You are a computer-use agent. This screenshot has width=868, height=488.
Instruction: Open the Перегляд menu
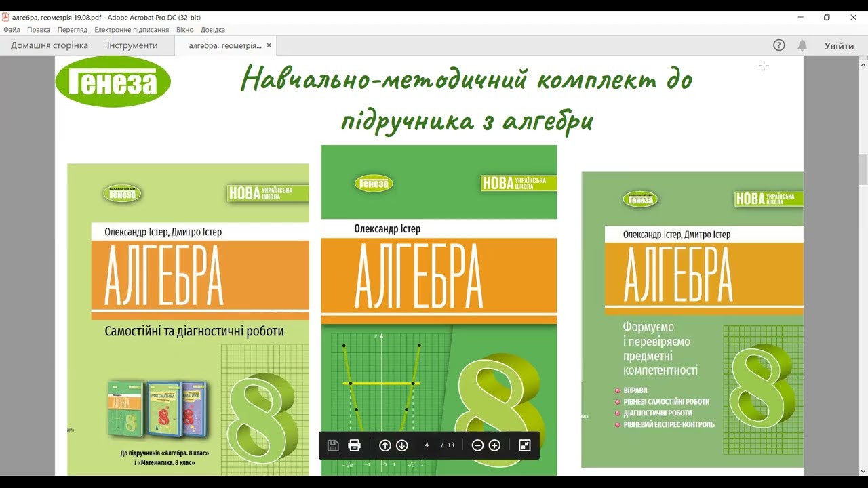point(73,30)
